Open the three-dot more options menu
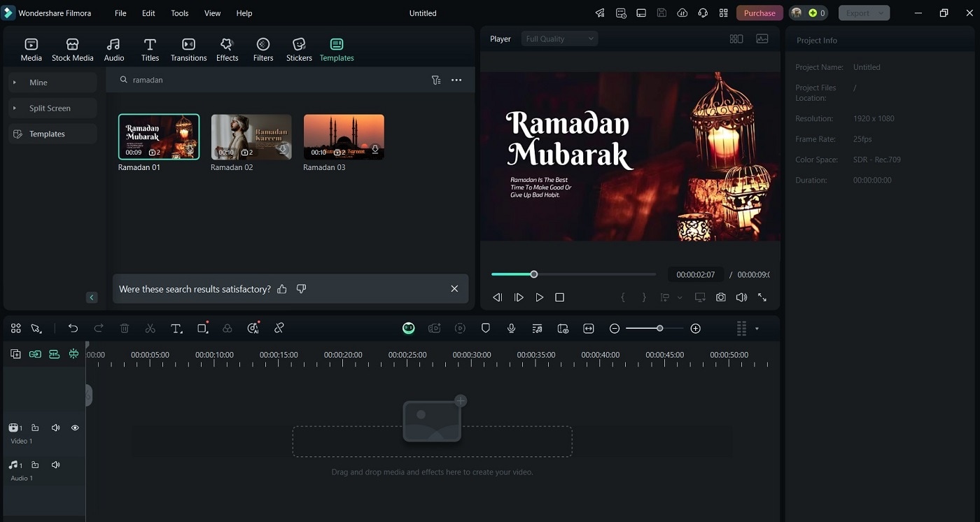 coord(456,80)
